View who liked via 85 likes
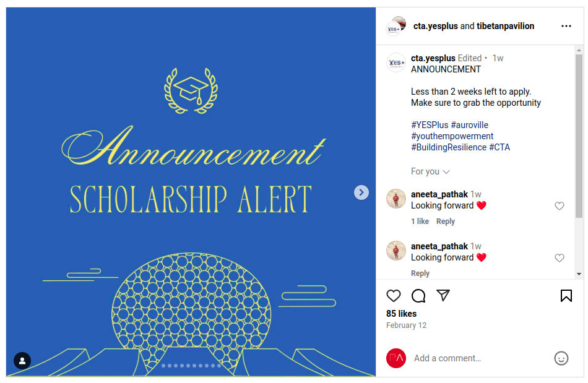The height and width of the screenshot is (383, 588). point(401,314)
